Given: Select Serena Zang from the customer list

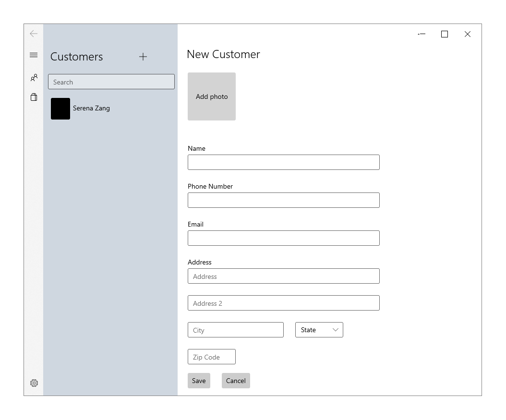Looking at the screenshot, I should 91,108.
